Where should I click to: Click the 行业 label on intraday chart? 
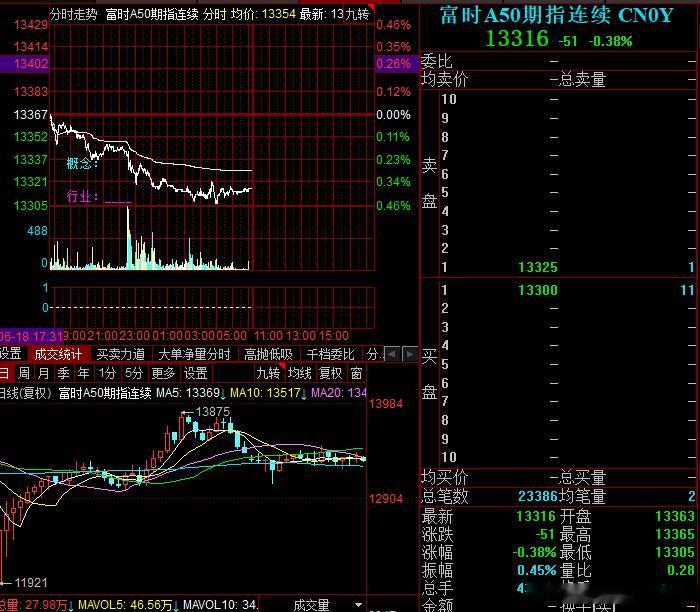pyautogui.click(x=82, y=196)
